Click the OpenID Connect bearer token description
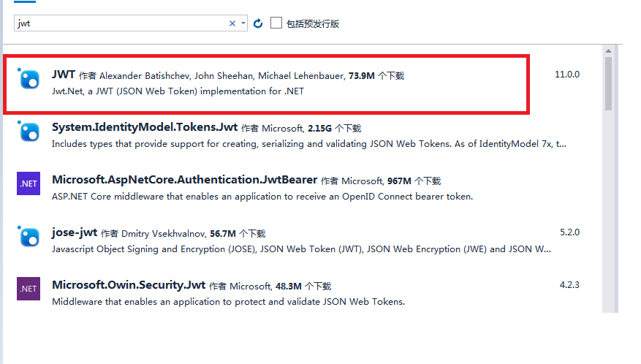 [x=262, y=197]
